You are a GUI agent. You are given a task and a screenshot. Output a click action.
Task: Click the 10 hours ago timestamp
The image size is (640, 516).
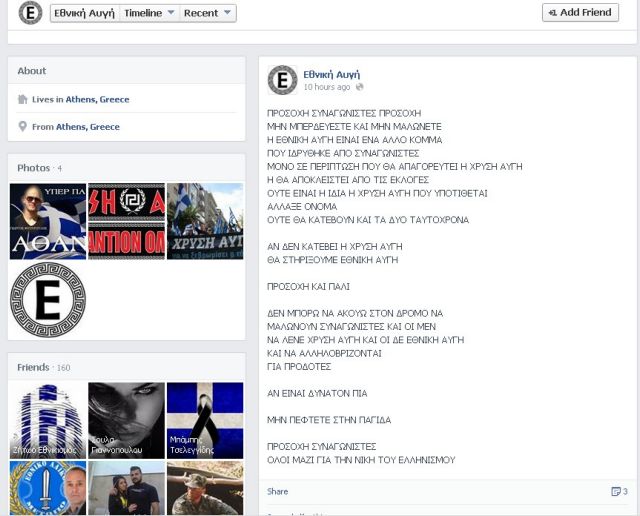click(327, 88)
